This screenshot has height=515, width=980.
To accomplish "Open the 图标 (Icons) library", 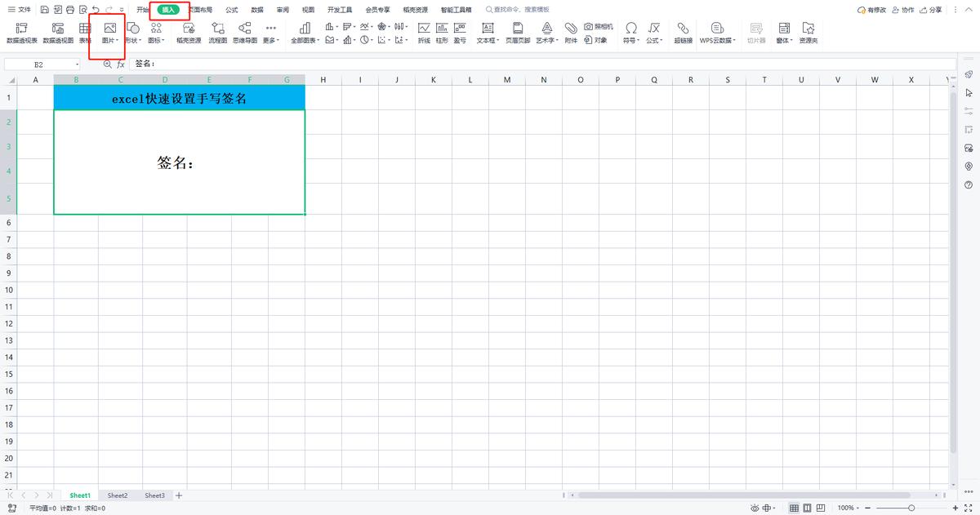I will click(x=156, y=33).
